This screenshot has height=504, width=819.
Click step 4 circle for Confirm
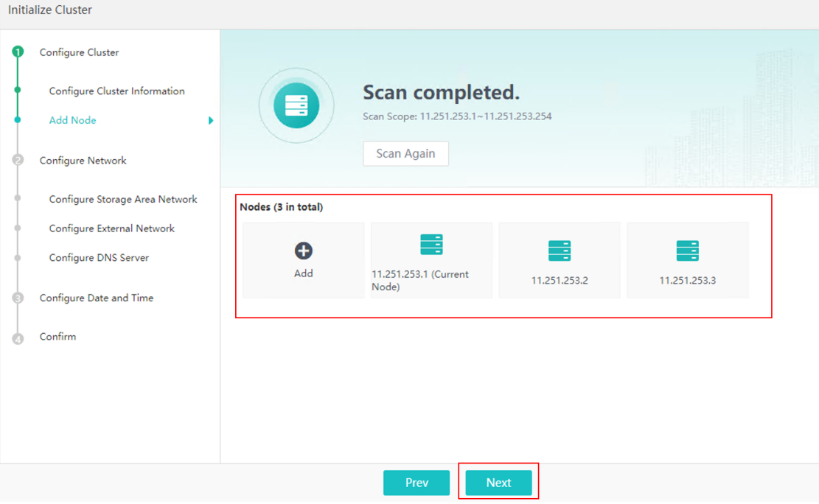pos(18,339)
